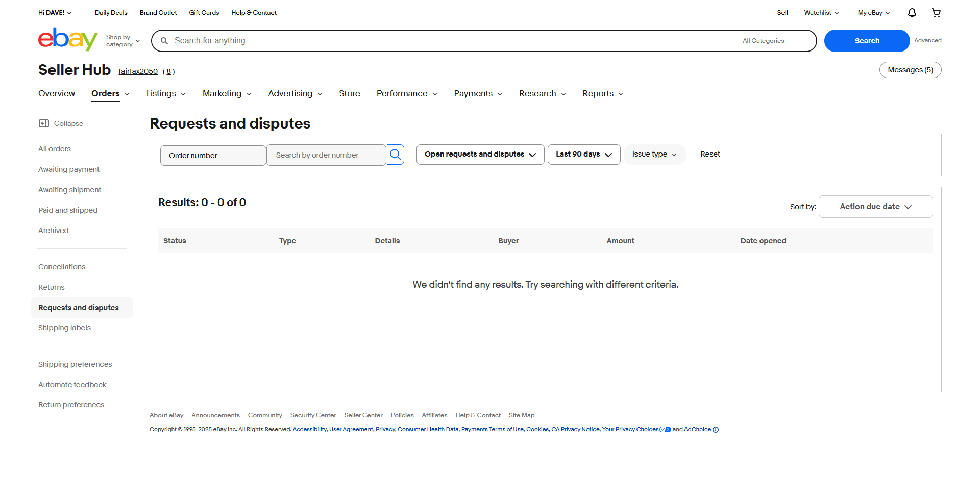Select Awaiting shipment in sidebar
The height and width of the screenshot is (485, 980).
pyautogui.click(x=70, y=190)
